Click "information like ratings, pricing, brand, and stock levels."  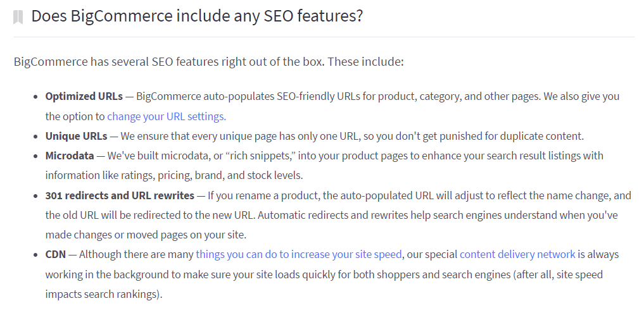pyautogui.click(x=174, y=176)
